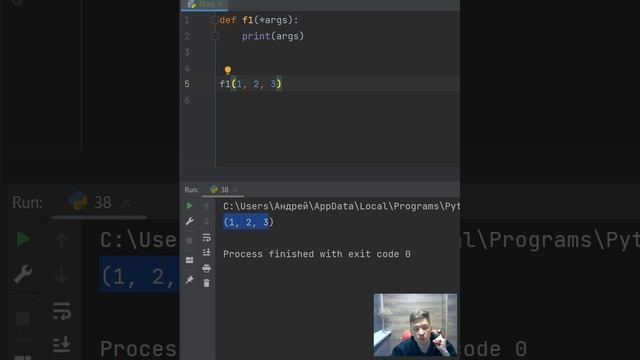Select the large blurred '38' tab in the backdrop

[x=91, y=202]
